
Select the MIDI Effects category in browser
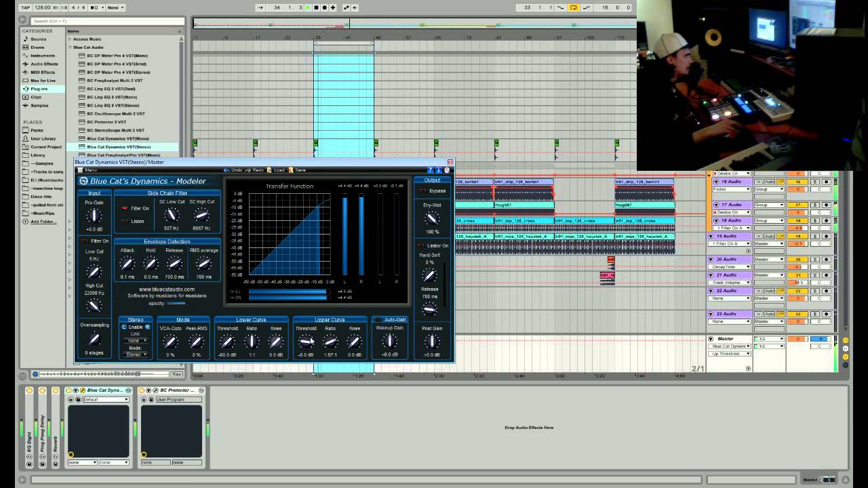43,72
